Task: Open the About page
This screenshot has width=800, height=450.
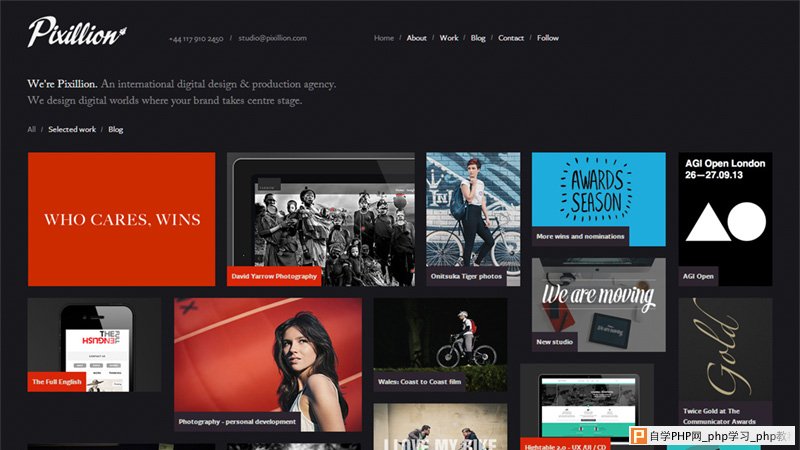Action: [x=416, y=38]
